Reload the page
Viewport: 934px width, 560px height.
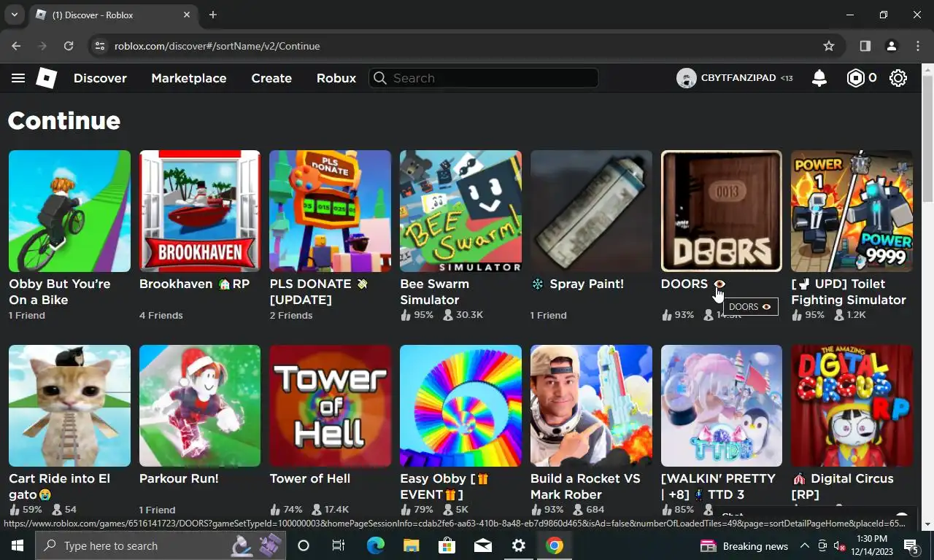pyautogui.click(x=69, y=46)
